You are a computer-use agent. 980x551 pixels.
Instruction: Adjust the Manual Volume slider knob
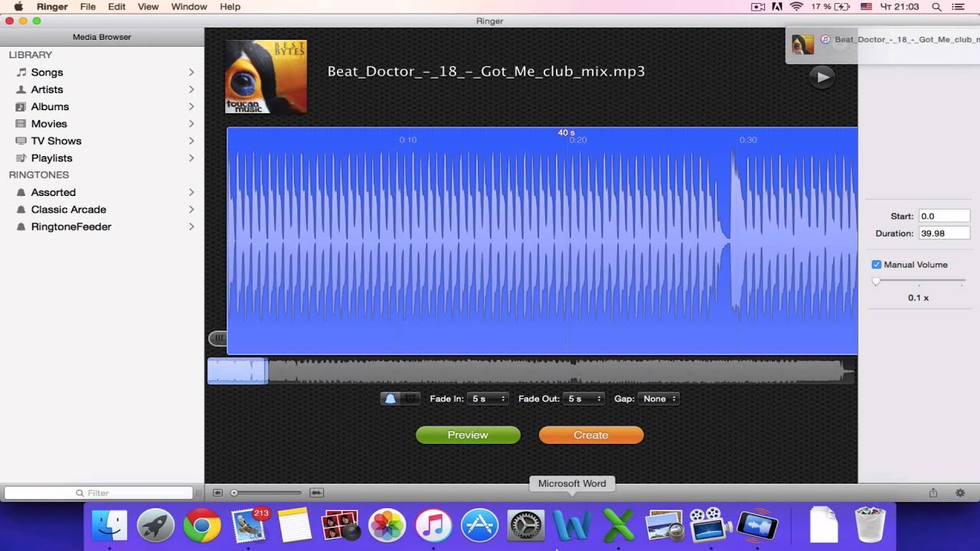point(877,282)
